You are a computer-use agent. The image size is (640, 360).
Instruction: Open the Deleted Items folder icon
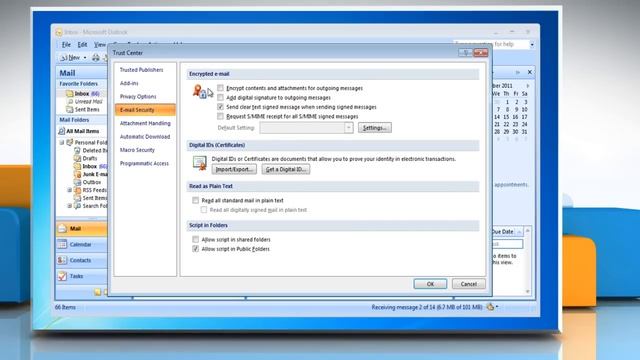[x=77, y=151]
